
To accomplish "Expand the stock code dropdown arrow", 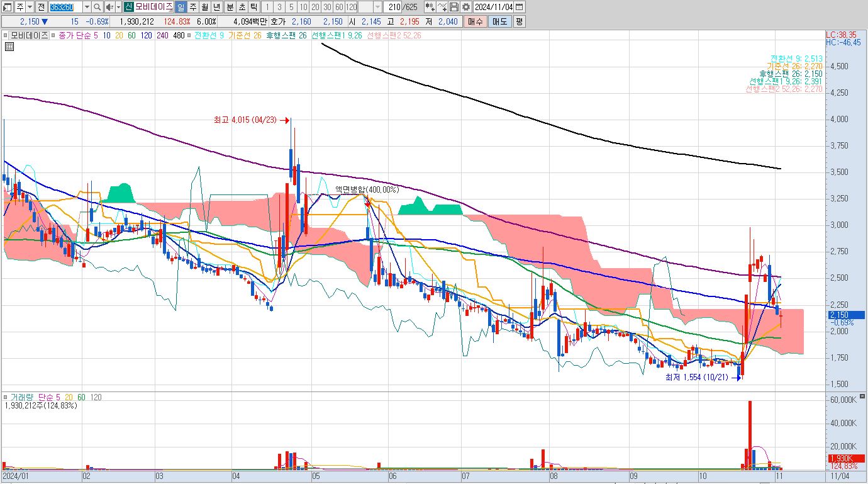I will (x=87, y=8).
